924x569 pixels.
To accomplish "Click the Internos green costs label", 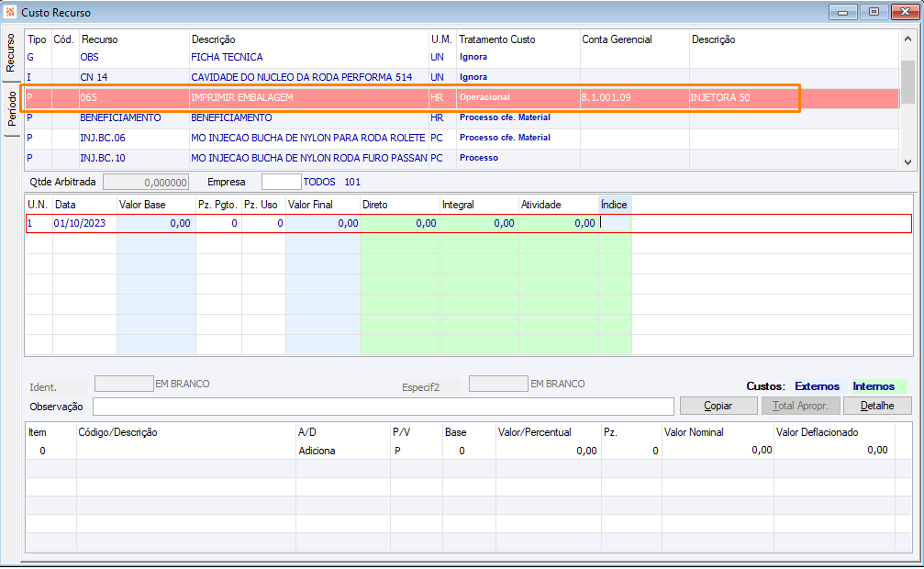I will (x=874, y=386).
